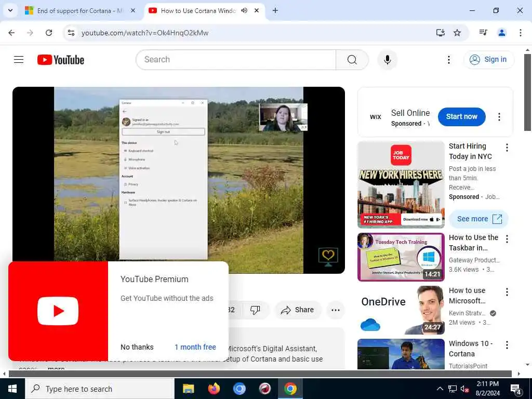Open notification center icon
This screenshot has width=532, height=399.
point(516,389)
